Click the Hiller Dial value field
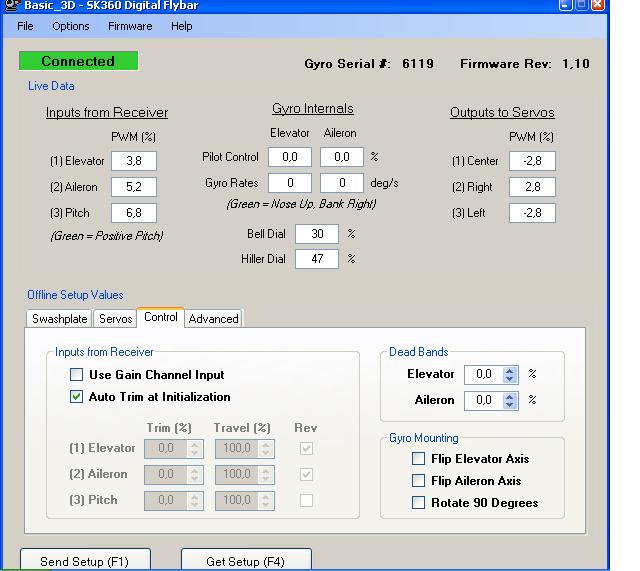This screenshot has height=571, width=640. [317, 259]
